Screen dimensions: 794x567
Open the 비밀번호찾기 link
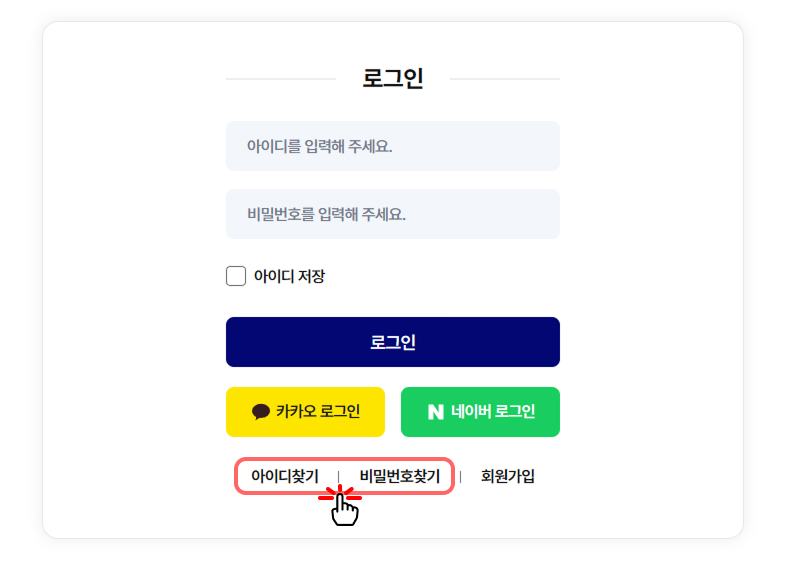click(399, 476)
